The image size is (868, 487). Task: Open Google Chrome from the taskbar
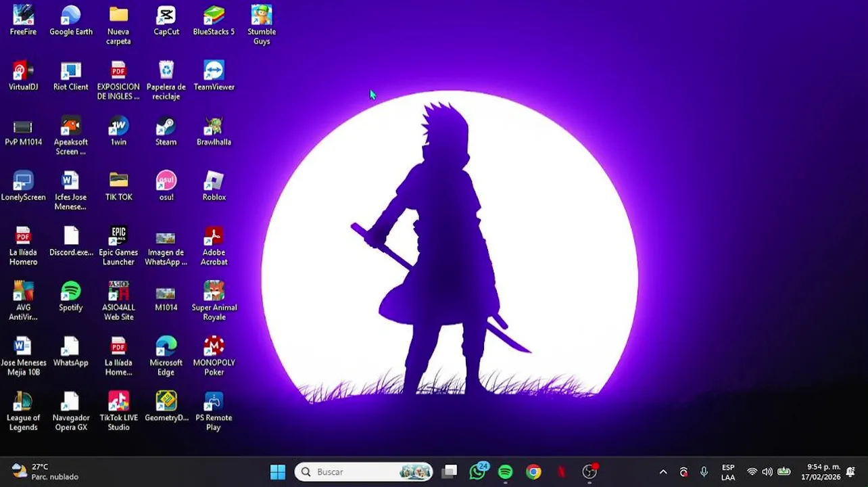pos(534,472)
